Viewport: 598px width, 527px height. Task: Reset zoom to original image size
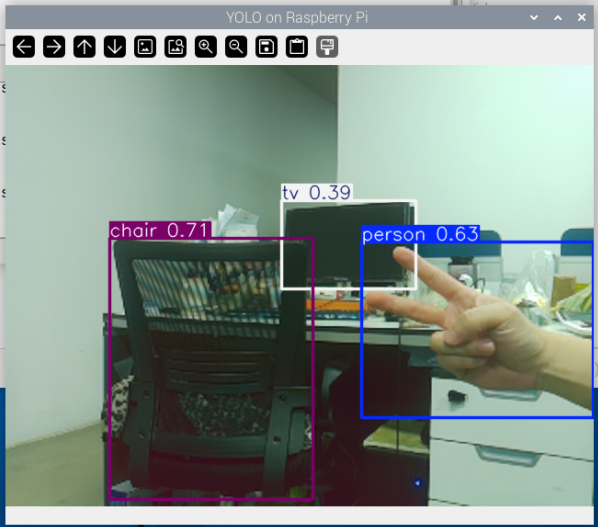click(145, 47)
